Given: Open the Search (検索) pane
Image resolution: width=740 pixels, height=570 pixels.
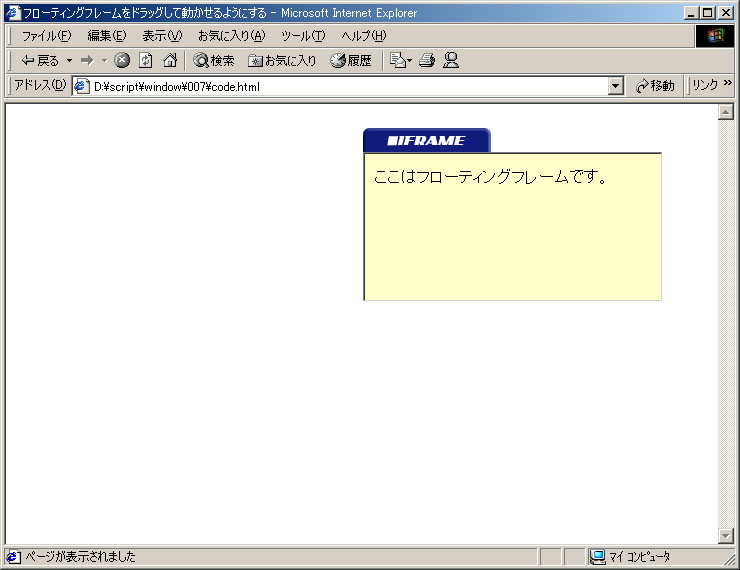Looking at the screenshot, I should 214,60.
